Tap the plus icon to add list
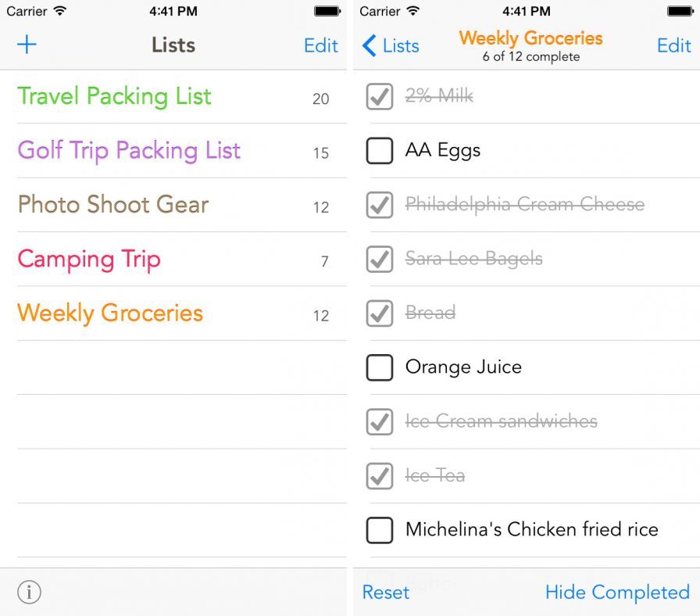Image resolution: width=700 pixels, height=616 pixels. click(x=27, y=45)
